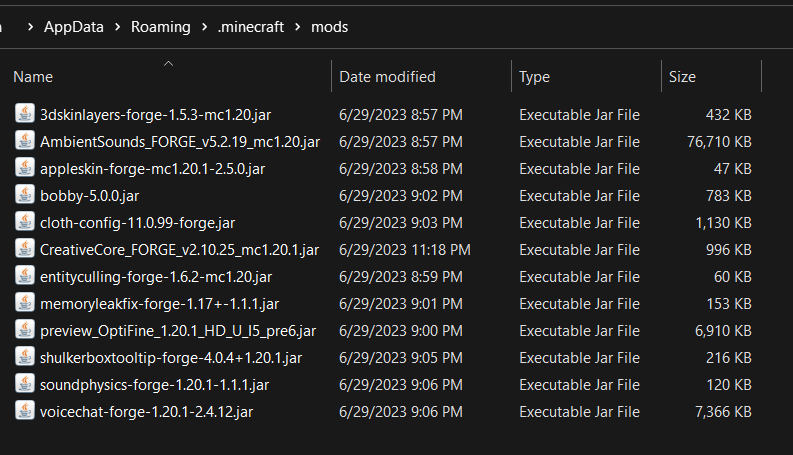
Task: Select the memoryleakfix-forge jar file name
Action: pos(159,304)
